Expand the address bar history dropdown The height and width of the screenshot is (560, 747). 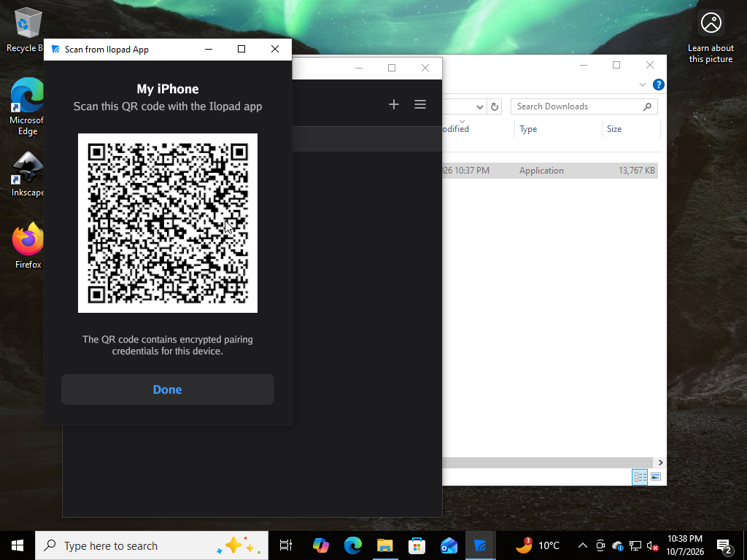(480, 106)
